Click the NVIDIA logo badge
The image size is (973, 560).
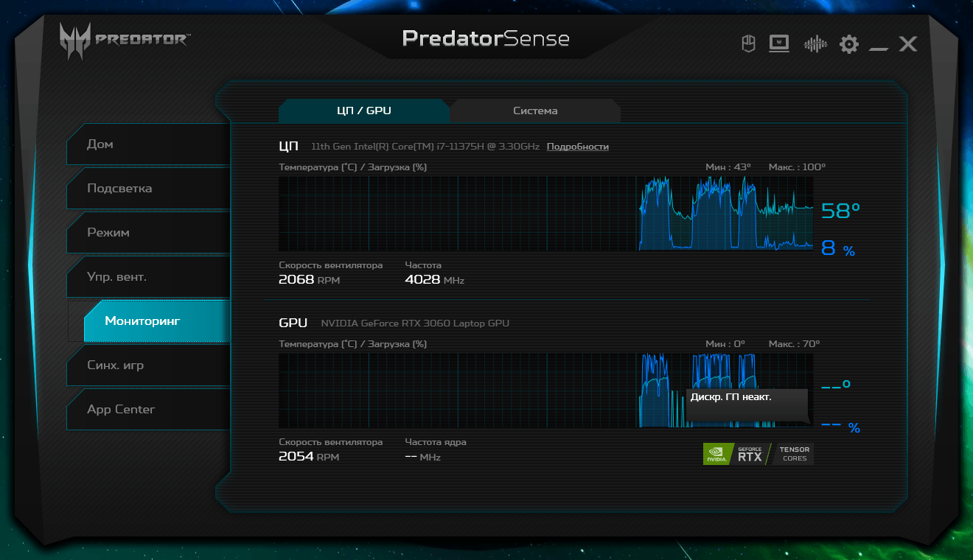718,454
